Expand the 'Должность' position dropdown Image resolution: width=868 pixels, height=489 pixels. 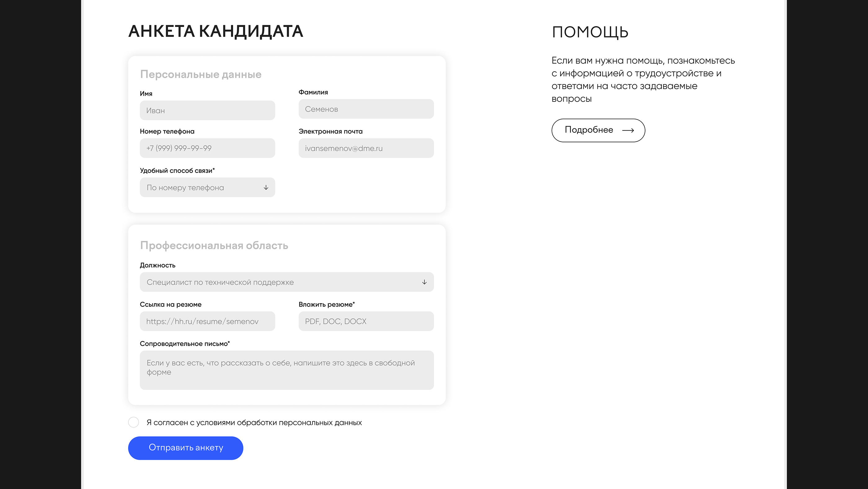pos(286,282)
